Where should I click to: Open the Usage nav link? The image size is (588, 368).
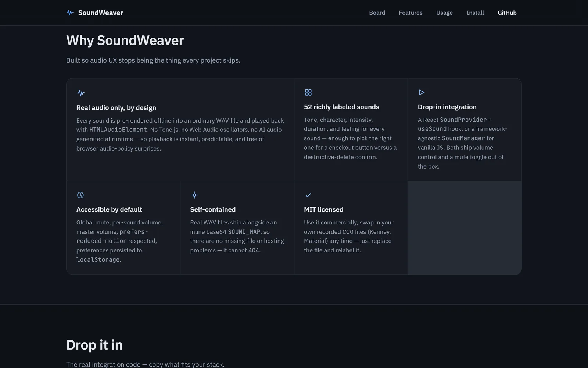(444, 13)
